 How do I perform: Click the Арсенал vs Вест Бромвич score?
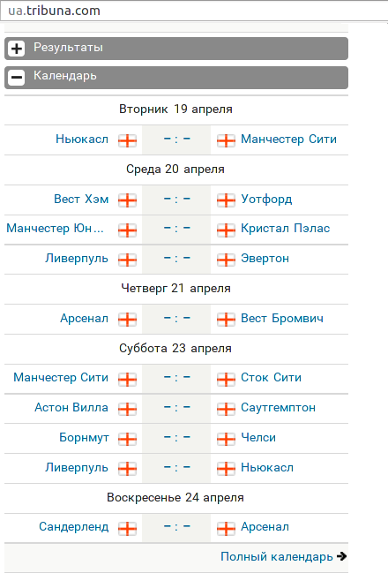click(176, 319)
